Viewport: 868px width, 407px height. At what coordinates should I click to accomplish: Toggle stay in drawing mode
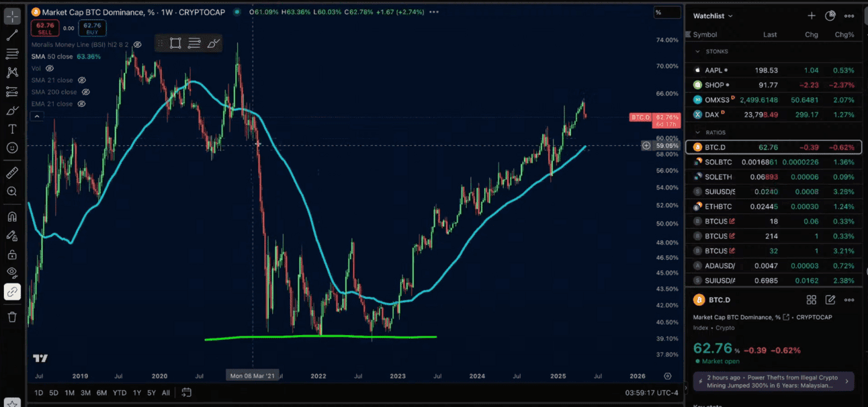(x=12, y=236)
